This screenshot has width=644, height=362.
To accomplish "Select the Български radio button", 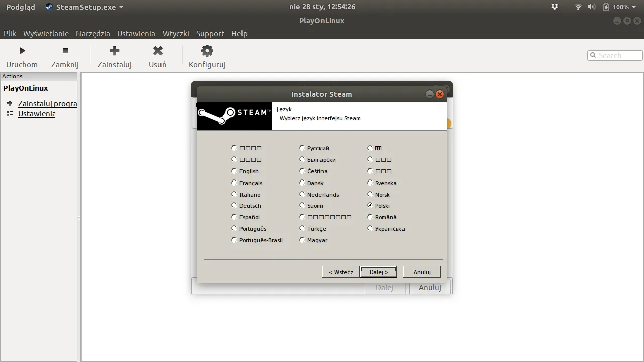I will point(302,159).
